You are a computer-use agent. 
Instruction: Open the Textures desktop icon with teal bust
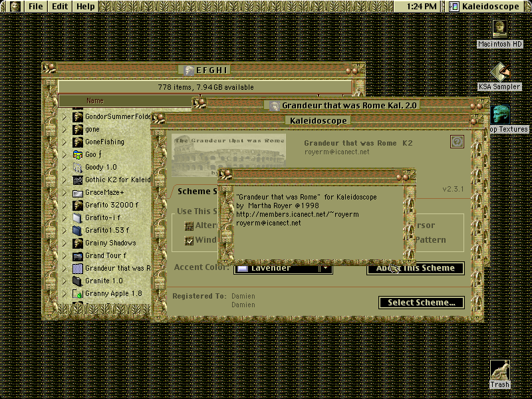(x=500, y=114)
